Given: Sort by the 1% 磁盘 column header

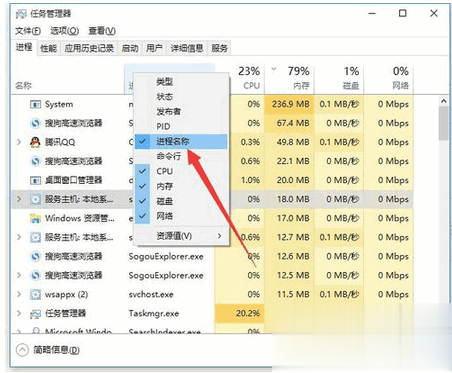Looking at the screenshot, I should [x=338, y=79].
